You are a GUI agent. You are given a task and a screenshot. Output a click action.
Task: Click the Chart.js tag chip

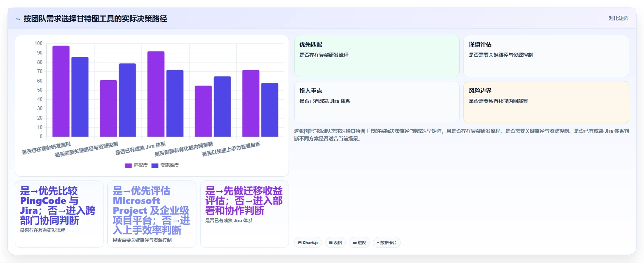(x=308, y=243)
